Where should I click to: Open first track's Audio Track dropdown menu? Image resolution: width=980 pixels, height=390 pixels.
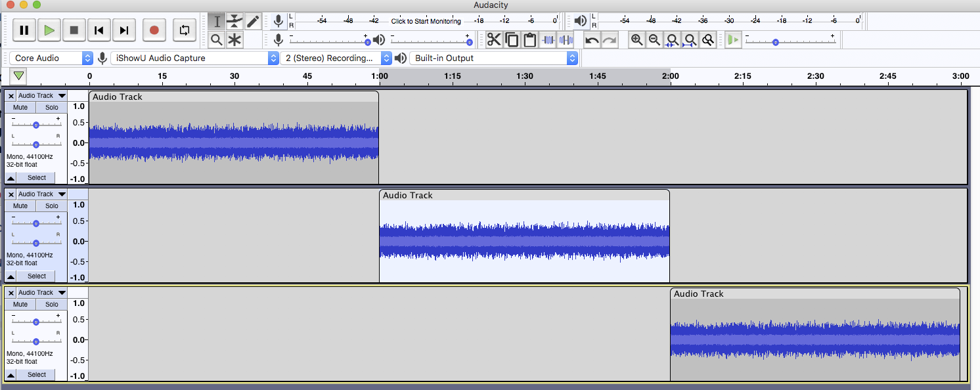click(x=42, y=96)
